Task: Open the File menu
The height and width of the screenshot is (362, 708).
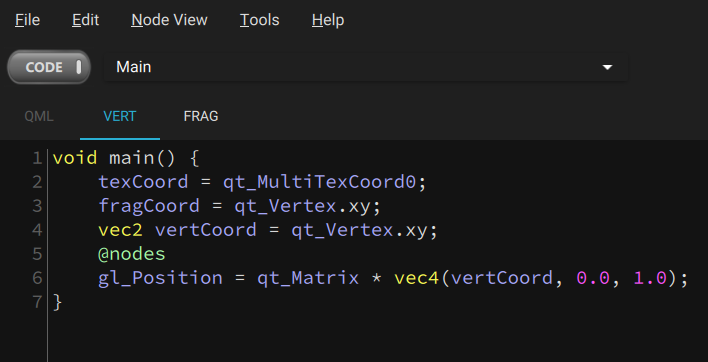Action: click(28, 20)
